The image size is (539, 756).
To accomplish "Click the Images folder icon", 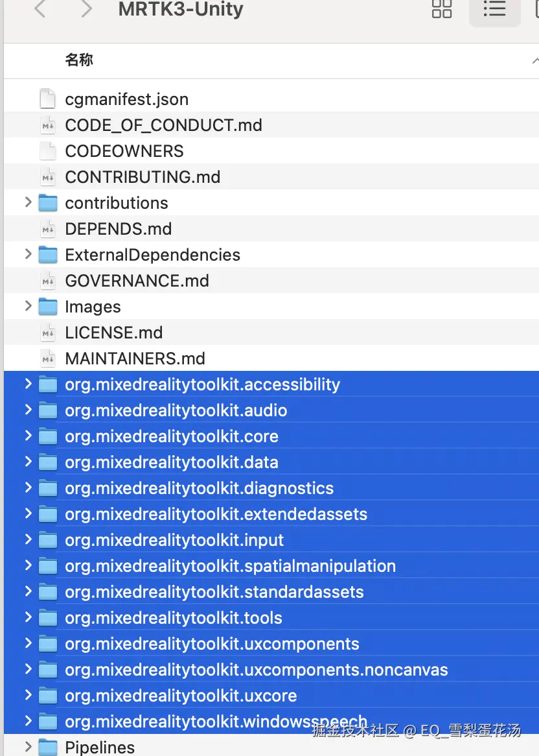I will [x=48, y=307].
